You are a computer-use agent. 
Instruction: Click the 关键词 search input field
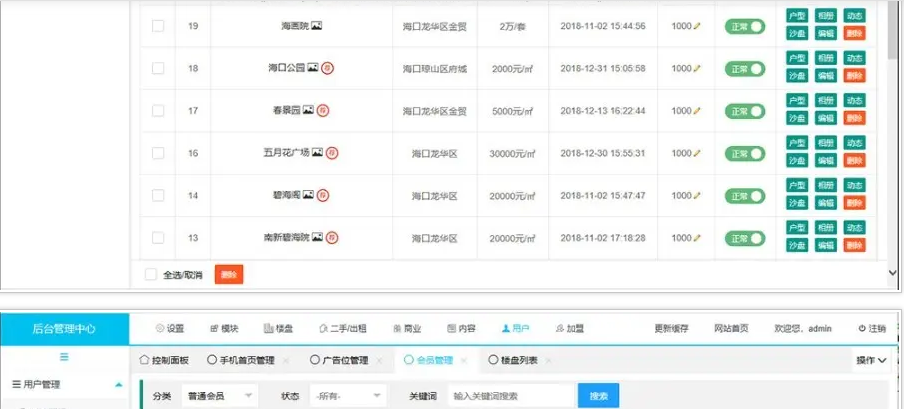(x=510, y=397)
